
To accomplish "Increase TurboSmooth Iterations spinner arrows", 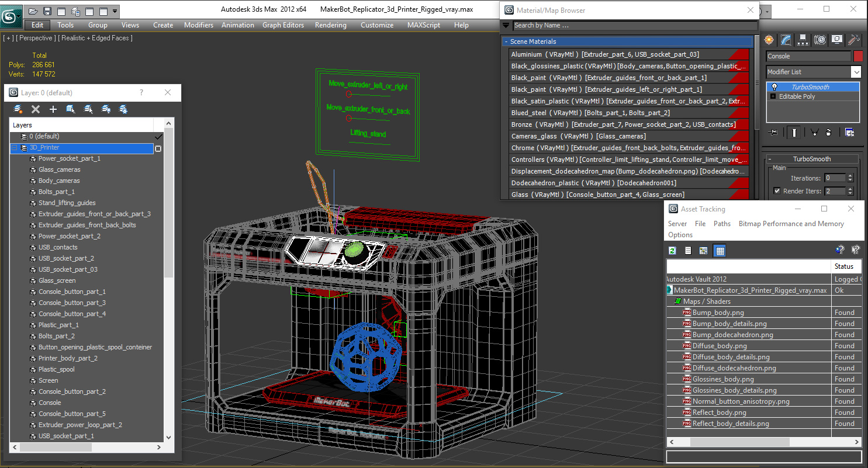I will [850, 178].
